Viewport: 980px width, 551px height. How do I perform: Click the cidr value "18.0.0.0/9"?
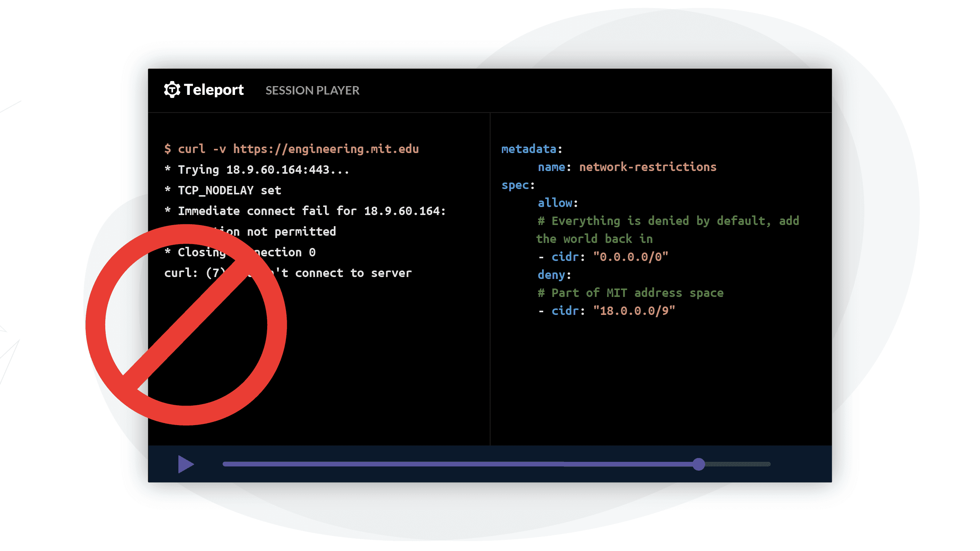pyautogui.click(x=634, y=311)
